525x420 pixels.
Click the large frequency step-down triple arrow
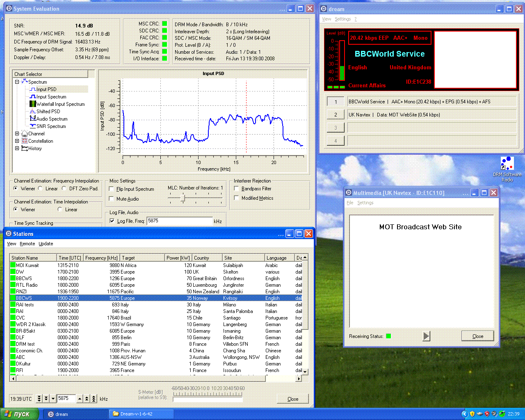tap(39, 399)
